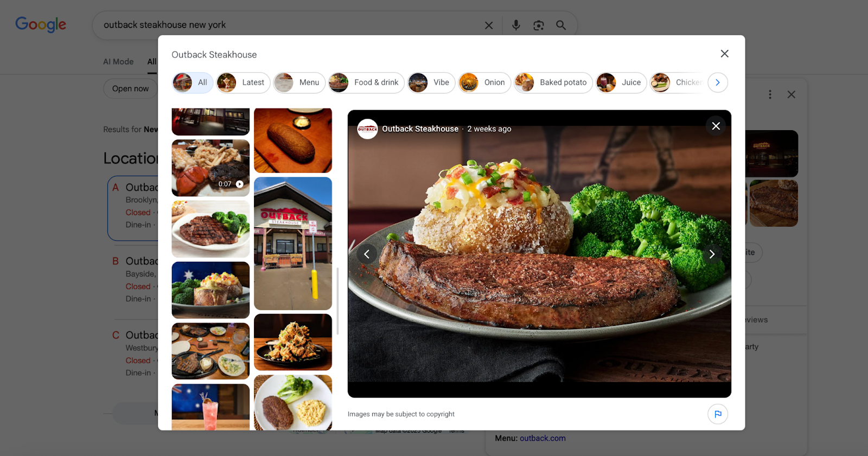The height and width of the screenshot is (456, 868).
Task: Open search by image camera icon
Action: click(538, 25)
